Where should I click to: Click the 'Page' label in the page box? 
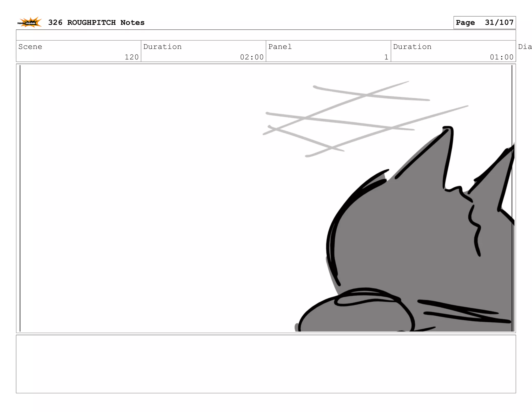click(465, 23)
